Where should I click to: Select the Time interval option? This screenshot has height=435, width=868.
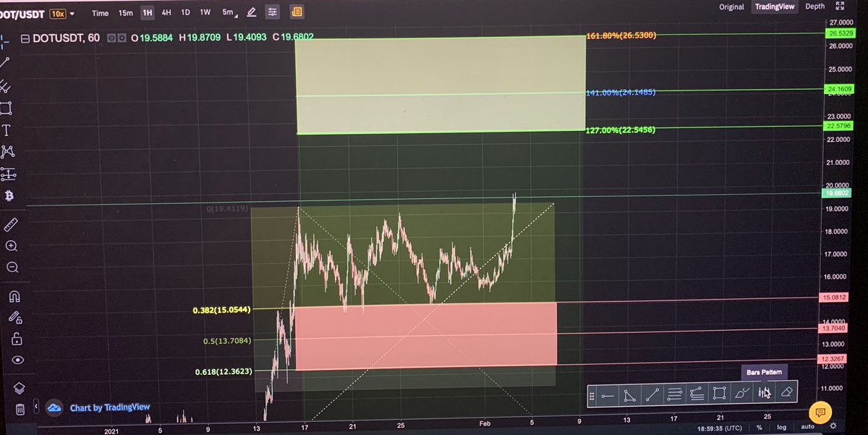(101, 13)
